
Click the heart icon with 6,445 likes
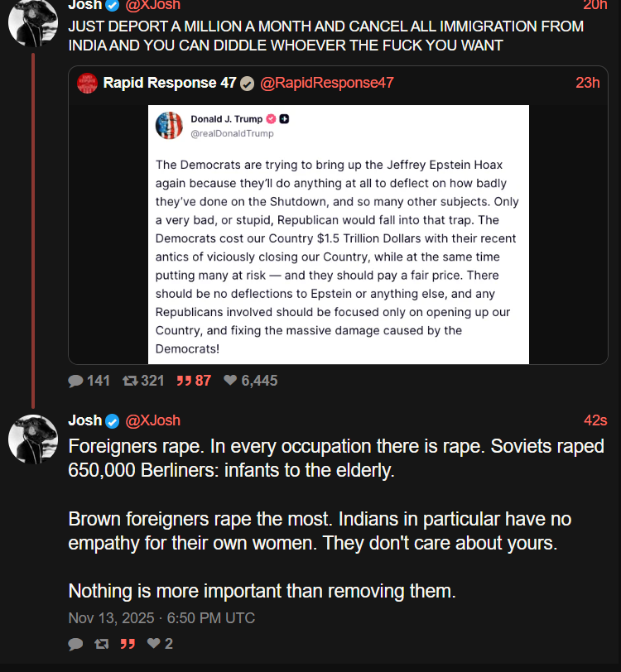point(230,381)
